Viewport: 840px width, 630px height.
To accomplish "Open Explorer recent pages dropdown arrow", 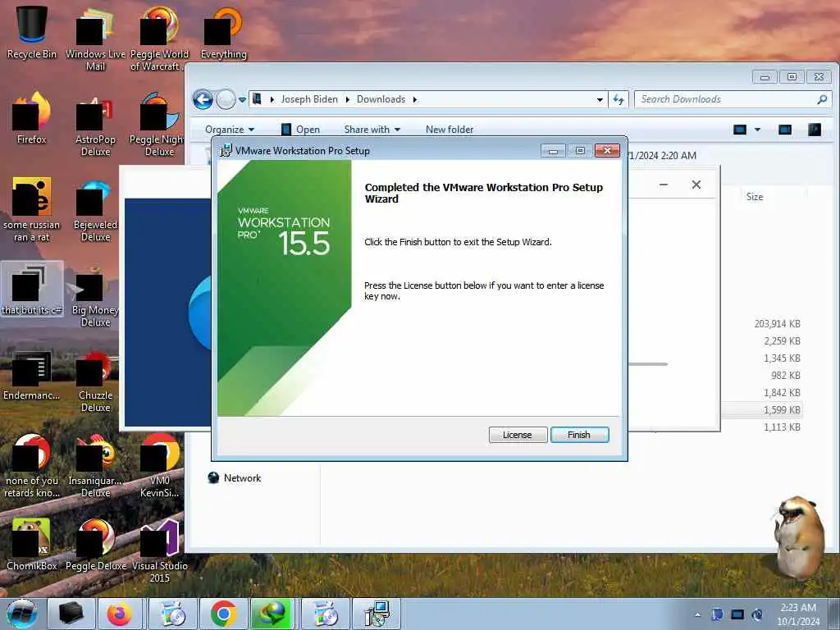I will click(242, 99).
